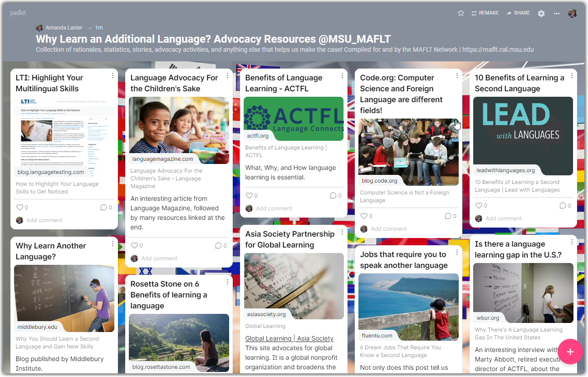
Task: Open the post menu for 10 Benefits of Learning a Second Language
Action: (572, 76)
